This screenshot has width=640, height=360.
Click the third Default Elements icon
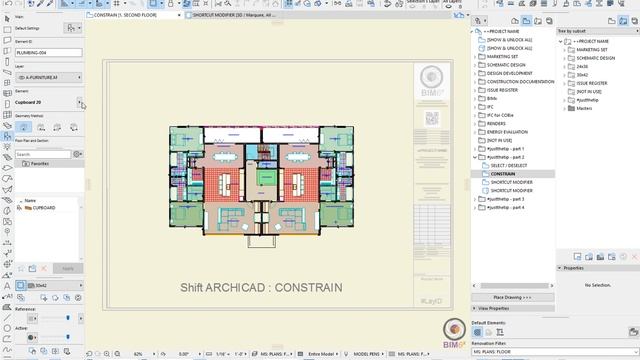(x=500, y=332)
